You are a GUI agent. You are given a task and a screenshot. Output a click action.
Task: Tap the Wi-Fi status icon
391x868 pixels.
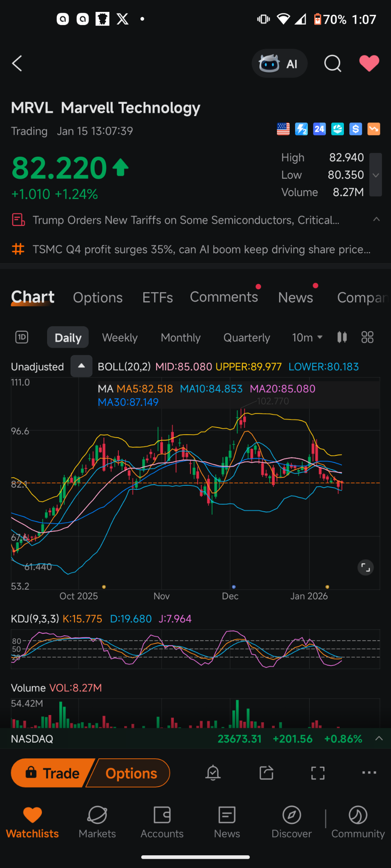tap(283, 19)
